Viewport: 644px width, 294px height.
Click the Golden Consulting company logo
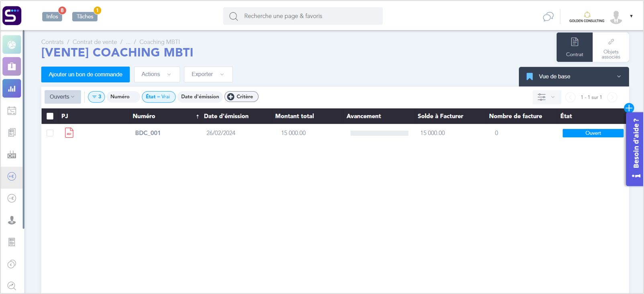pyautogui.click(x=587, y=17)
